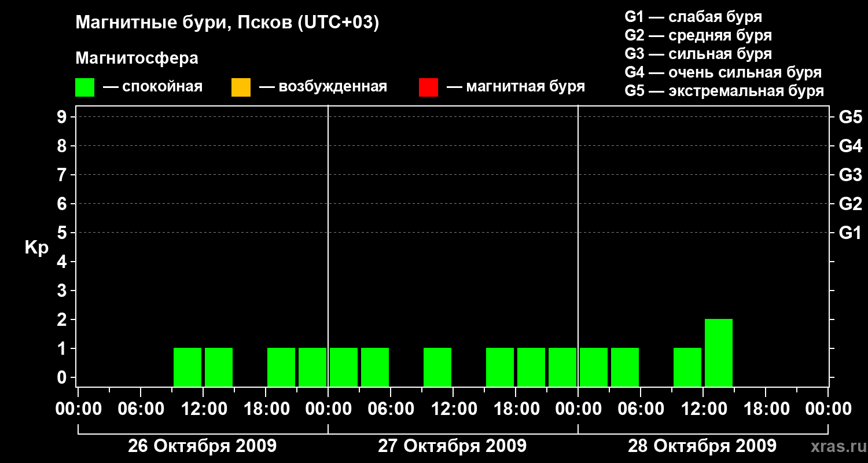
Task: Click the '06:00' time label for 28 Октября
Action: click(x=641, y=409)
